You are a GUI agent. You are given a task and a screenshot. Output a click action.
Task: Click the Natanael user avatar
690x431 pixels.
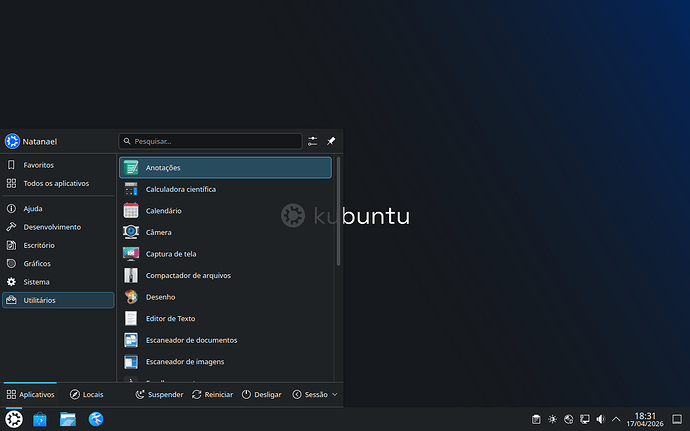(12, 141)
